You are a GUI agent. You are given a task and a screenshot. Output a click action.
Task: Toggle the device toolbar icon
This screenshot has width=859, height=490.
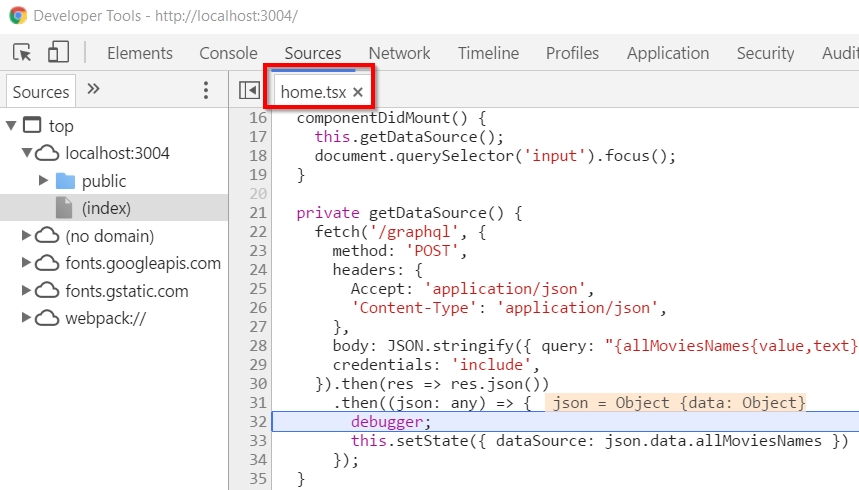coord(59,53)
